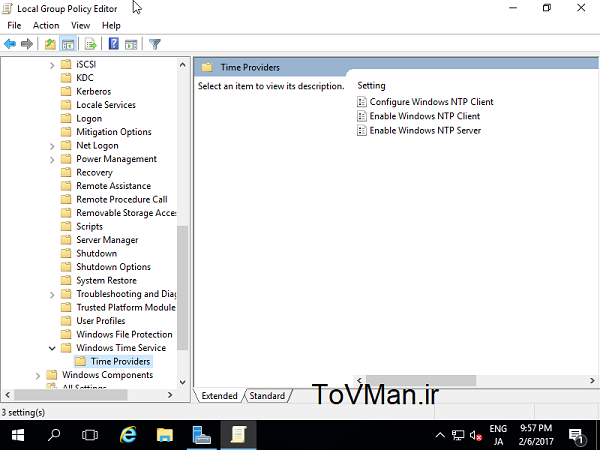The width and height of the screenshot is (600, 450).
Task: Open the Windows Start button
Action: pyautogui.click(x=18, y=435)
